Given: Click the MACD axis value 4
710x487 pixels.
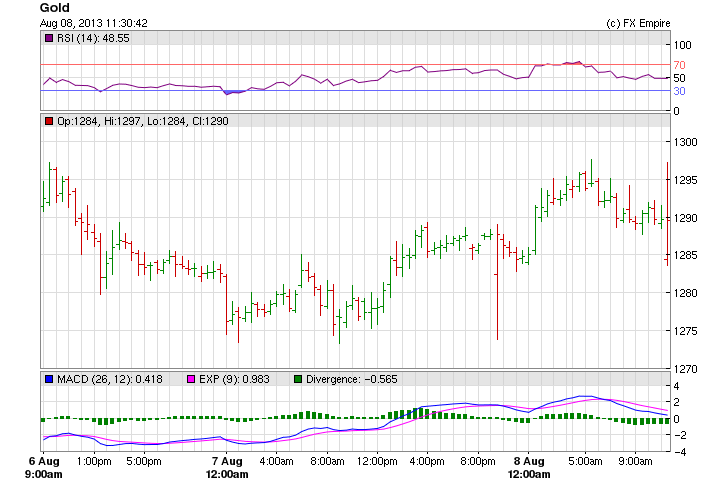Looking at the screenshot, I should [676, 387].
